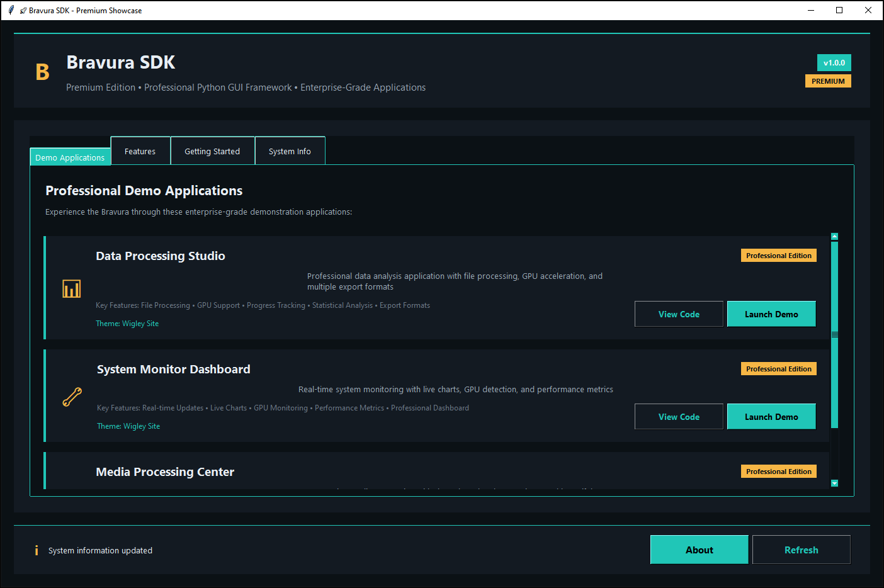
Task: Select the Demo Applications tab
Action: pyautogui.click(x=70, y=157)
